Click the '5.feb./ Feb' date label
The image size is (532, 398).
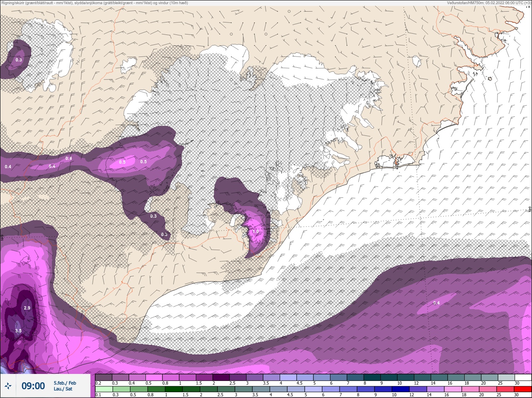[x=65, y=383]
